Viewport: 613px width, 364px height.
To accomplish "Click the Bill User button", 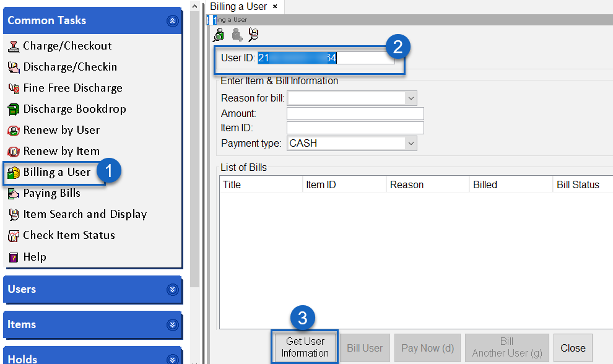I will click(365, 348).
